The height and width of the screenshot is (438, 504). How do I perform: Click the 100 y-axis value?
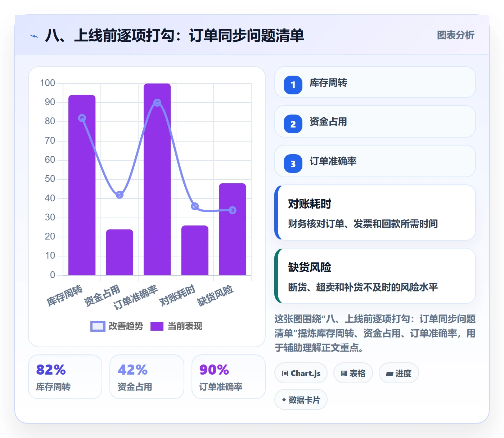[x=48, y=83]
